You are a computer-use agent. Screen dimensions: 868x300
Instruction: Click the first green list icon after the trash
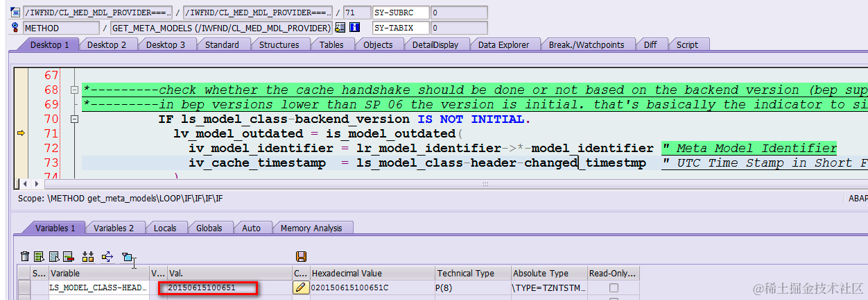39,256
